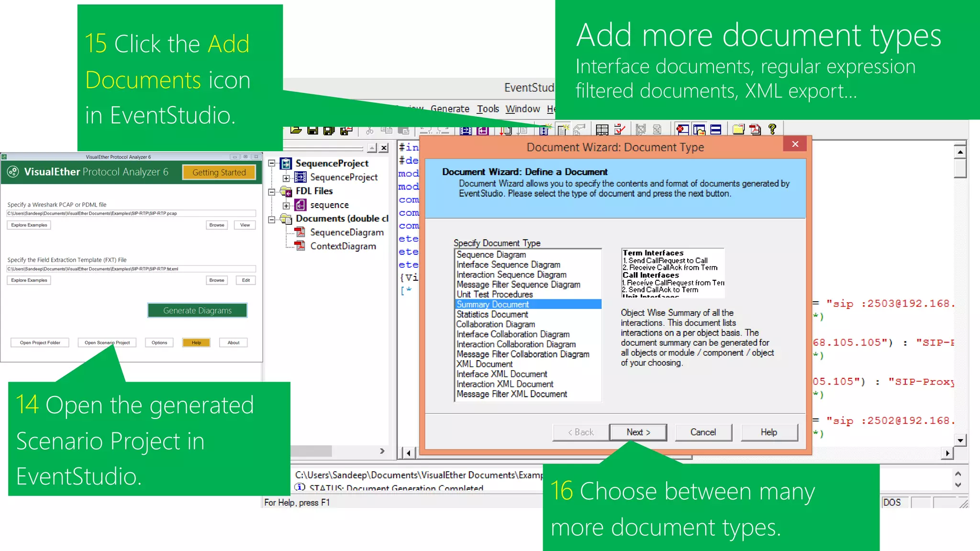Select XML Document in type list
Viewport: 980px width, 551px height.
point(484,364)
